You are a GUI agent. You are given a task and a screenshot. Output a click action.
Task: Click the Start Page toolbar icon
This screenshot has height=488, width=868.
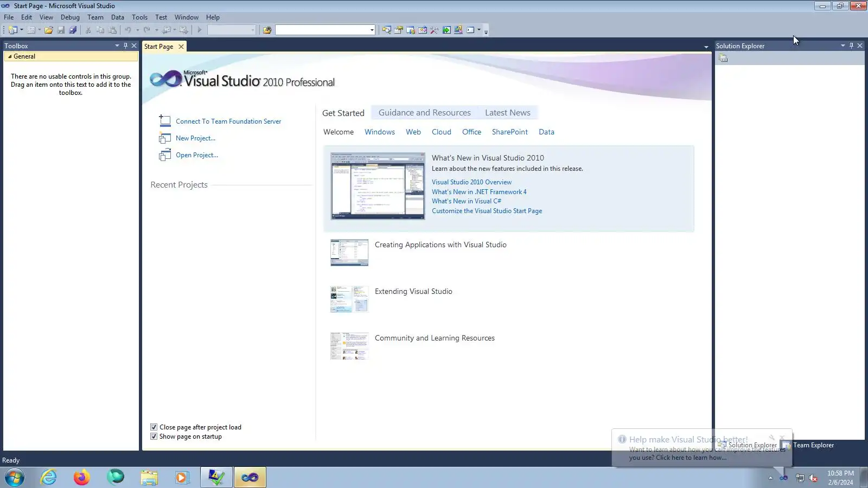tap(446, 30)
